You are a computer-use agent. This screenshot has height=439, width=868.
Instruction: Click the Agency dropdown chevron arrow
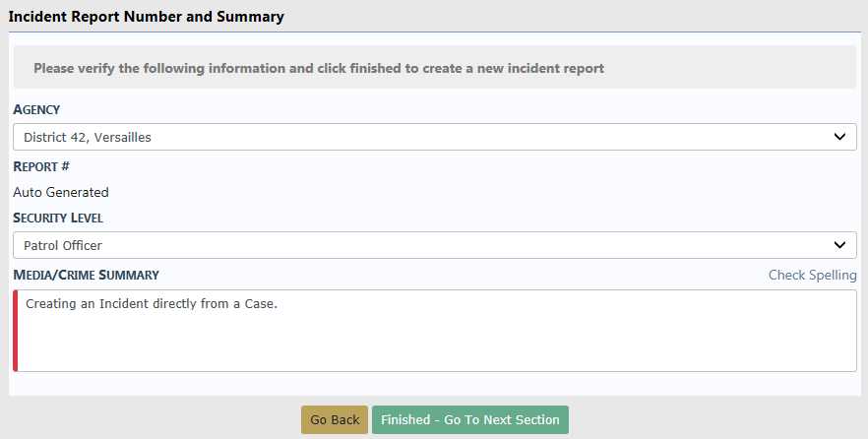click(x=839, y=137)
